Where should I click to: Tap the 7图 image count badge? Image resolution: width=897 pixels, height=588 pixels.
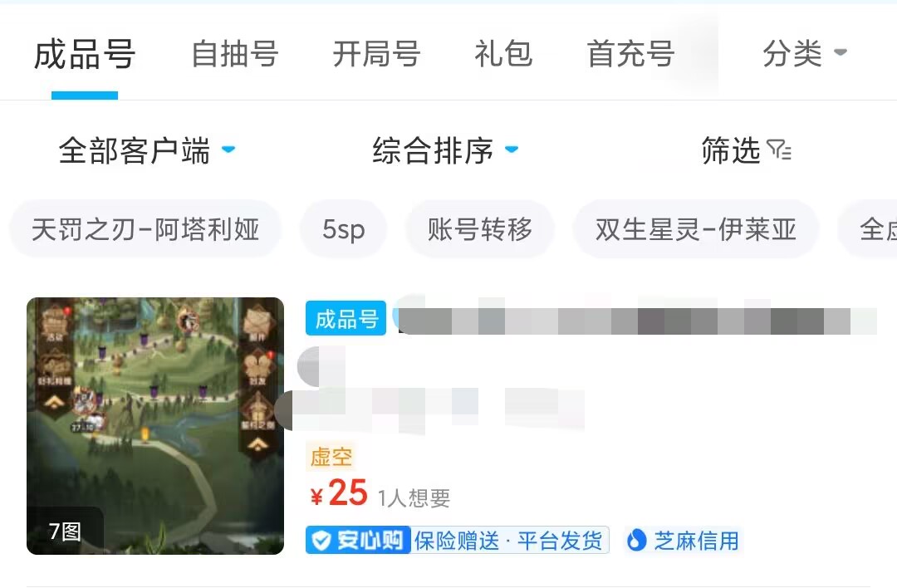click(x=65, y=532)
